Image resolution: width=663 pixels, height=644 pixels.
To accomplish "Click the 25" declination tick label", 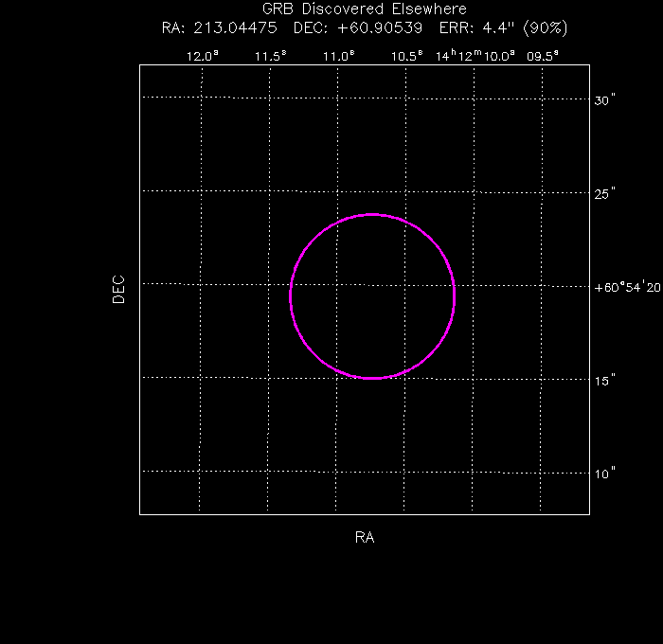I will tap(604, 193).
